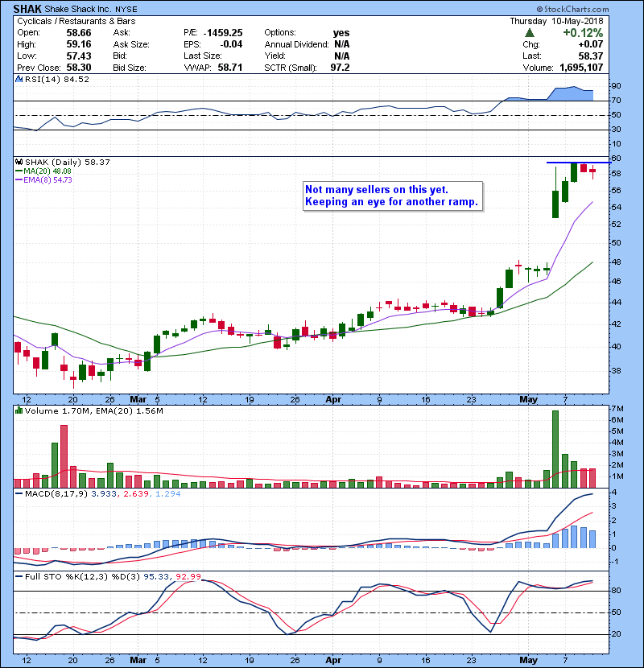
Task: Click the Low value 57.43
Action: tap(79, 56)
